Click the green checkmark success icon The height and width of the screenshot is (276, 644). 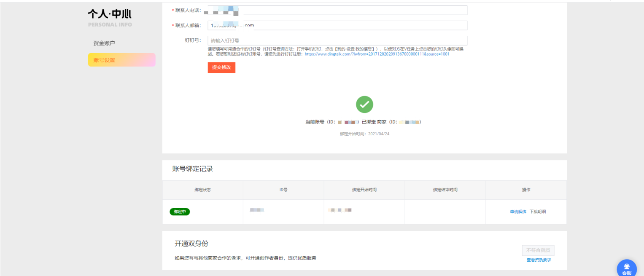point(364,105)
